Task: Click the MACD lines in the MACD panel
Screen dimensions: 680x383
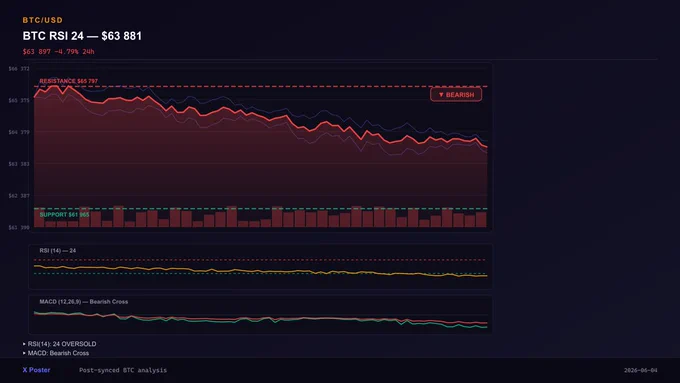Action: [261, 320]
